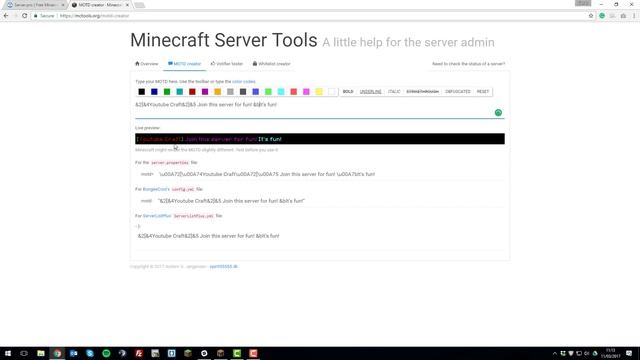Apply STRIKETHROUGH formatting code
The height and width of the screenshot is (360, 640).
coord(422,92)
